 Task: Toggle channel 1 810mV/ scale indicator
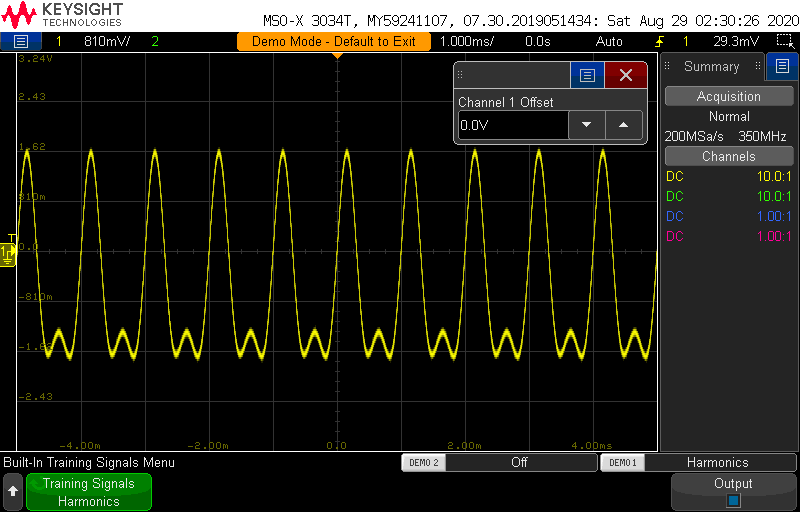pos(95,42)
